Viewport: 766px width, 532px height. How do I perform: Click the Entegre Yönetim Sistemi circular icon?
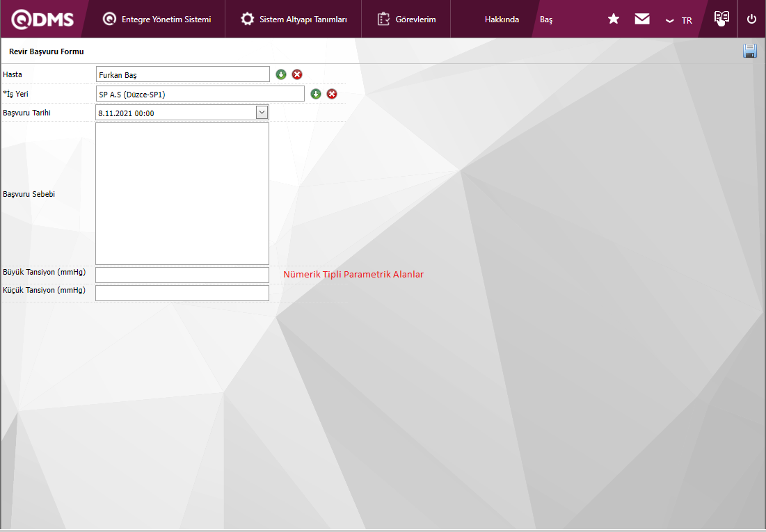pyautogui.click(x=109, y=19)
